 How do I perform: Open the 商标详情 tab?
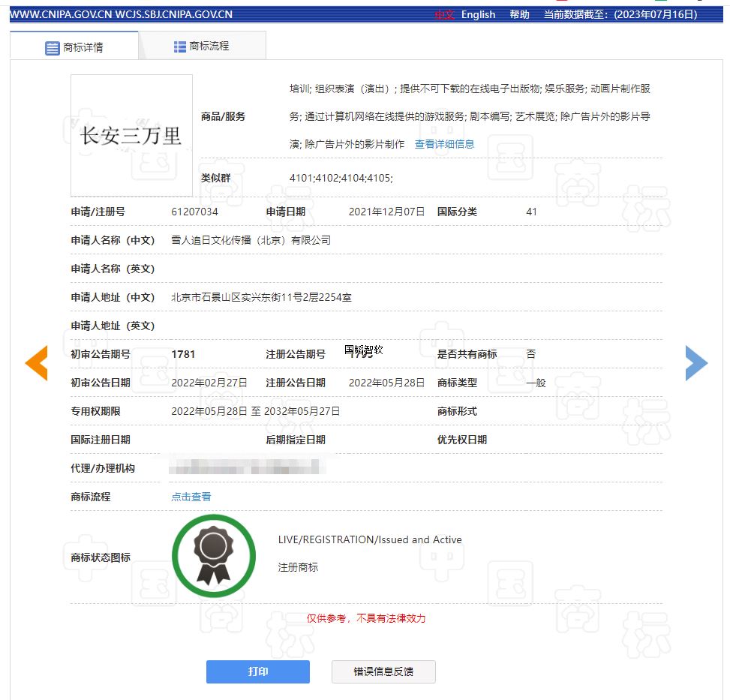click(74, 46)
